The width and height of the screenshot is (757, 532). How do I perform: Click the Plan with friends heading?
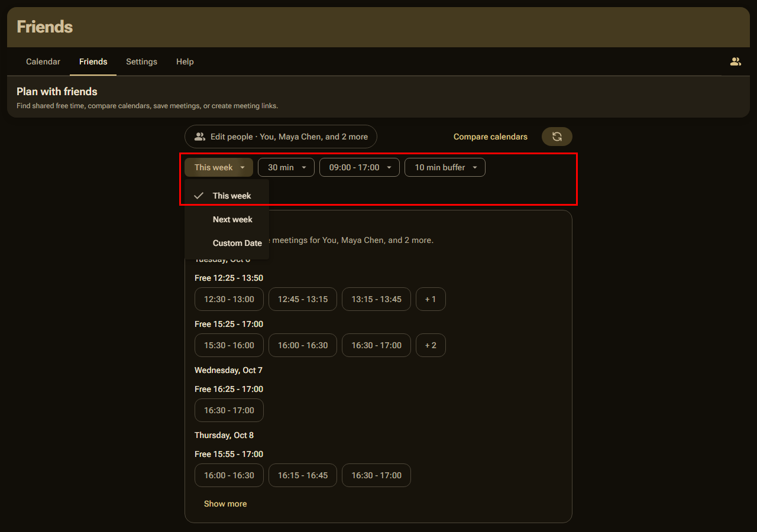pyautogui.click(x=57, y=92)
